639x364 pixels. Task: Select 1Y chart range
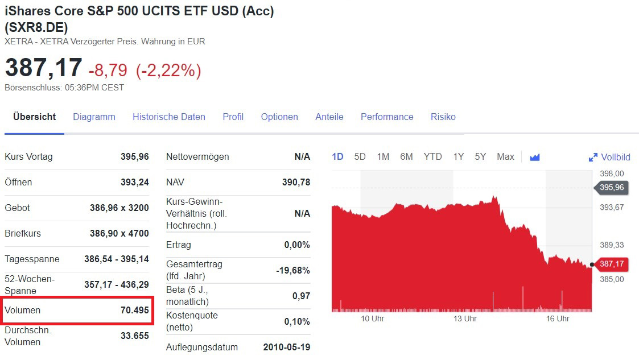click(x=459, y=156)
